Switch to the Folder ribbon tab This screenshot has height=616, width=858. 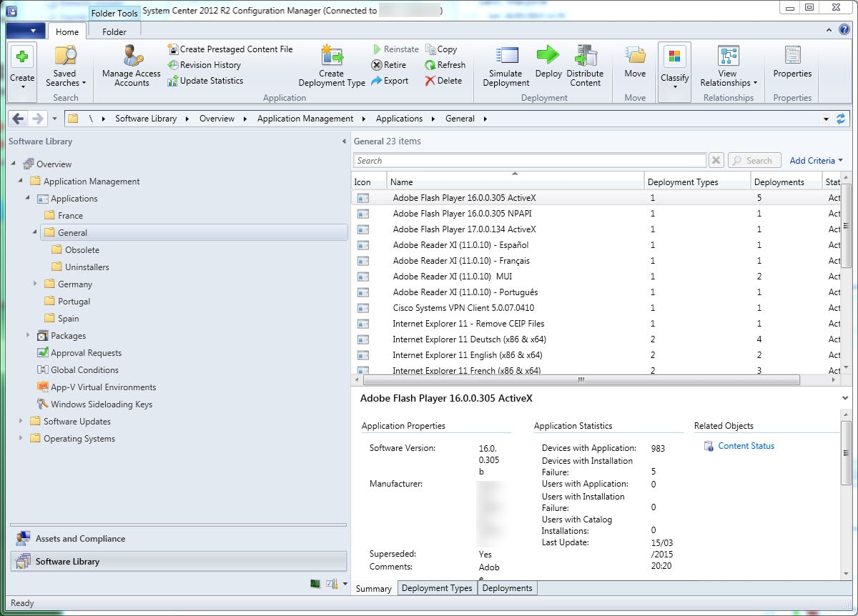[114, 31]
